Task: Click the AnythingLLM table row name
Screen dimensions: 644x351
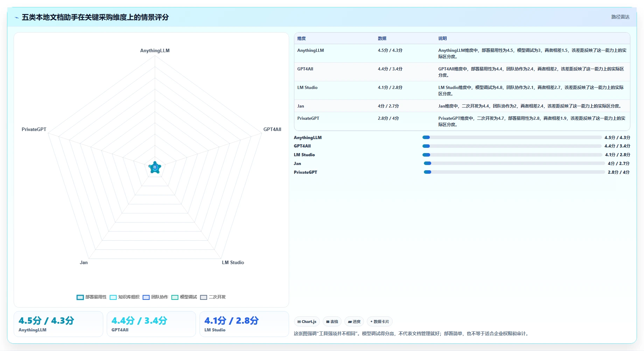Action: tap(310, 50)
